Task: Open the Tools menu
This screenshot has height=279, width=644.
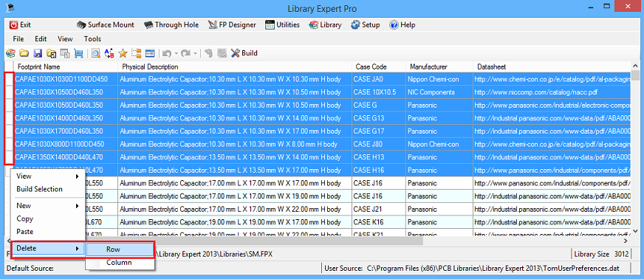Action: (x=92, y=39)
